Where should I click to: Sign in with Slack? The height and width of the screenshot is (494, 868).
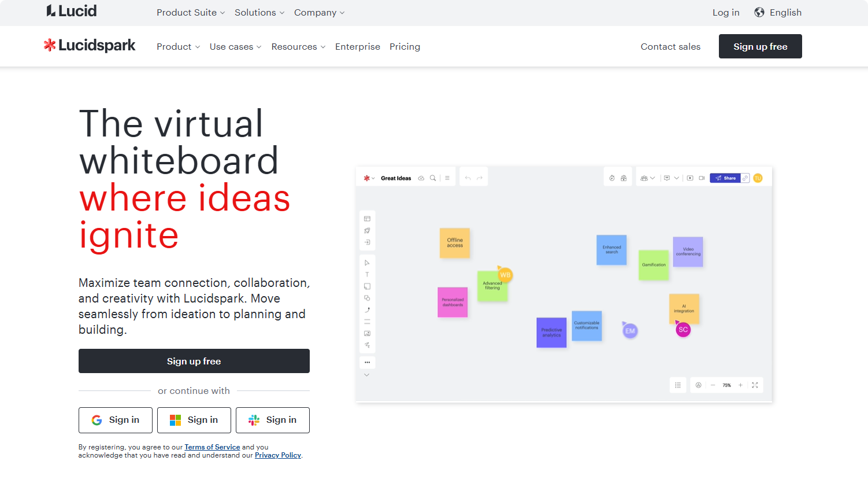[273, 420]
